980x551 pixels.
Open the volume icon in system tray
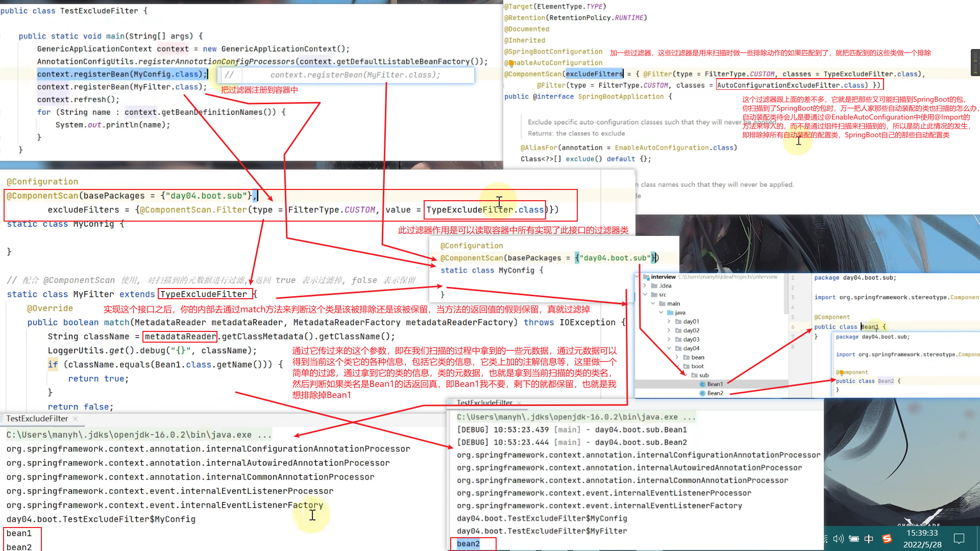pyautogui.click(x=838, y=539)
